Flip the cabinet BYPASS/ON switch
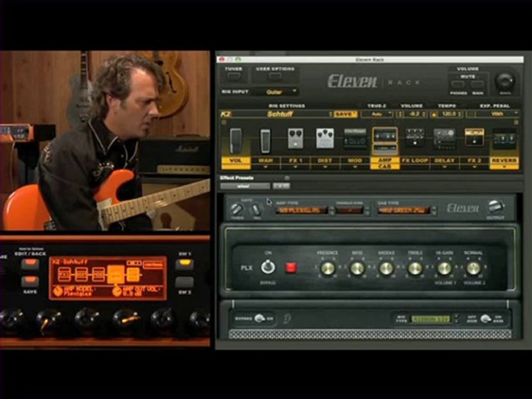The image size is (532, 399). pyautogui.click(x=259, y=319)
